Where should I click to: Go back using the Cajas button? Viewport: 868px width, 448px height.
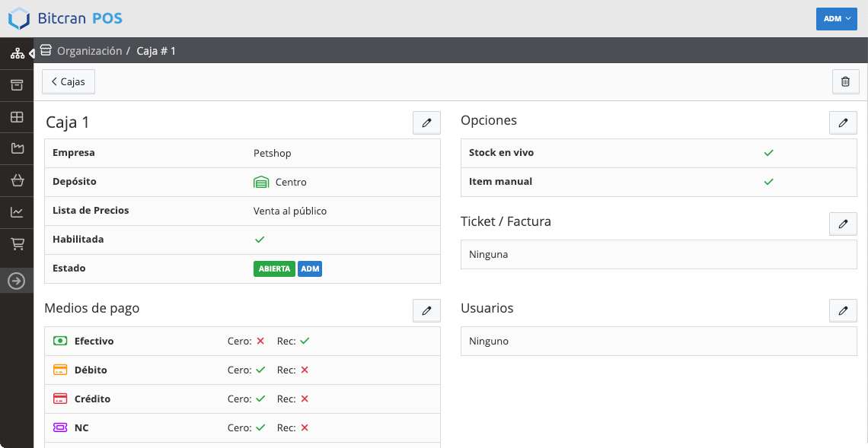[x=69, y=82]
